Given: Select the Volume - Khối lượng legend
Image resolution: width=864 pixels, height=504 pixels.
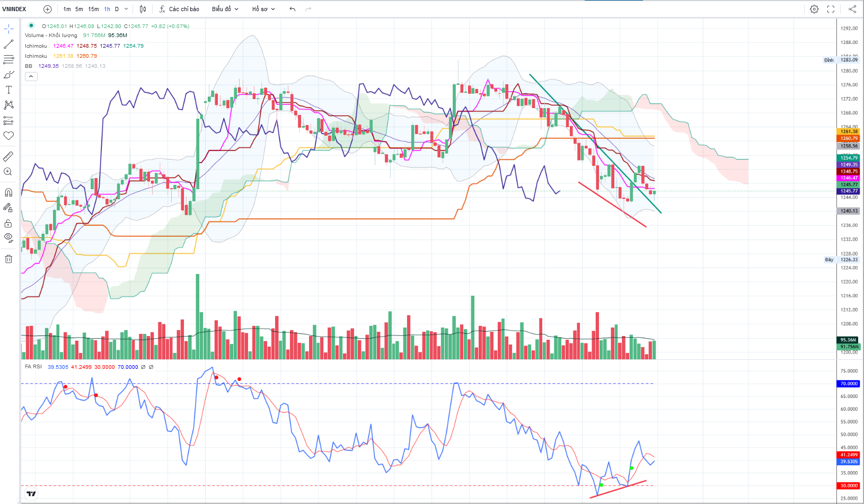Looking at the screenshot, I should pyautogui.click(x=51, y=36).
